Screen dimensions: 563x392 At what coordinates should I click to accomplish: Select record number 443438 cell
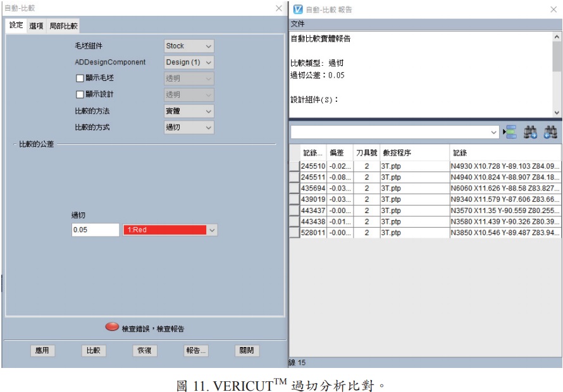coord(313,222)
